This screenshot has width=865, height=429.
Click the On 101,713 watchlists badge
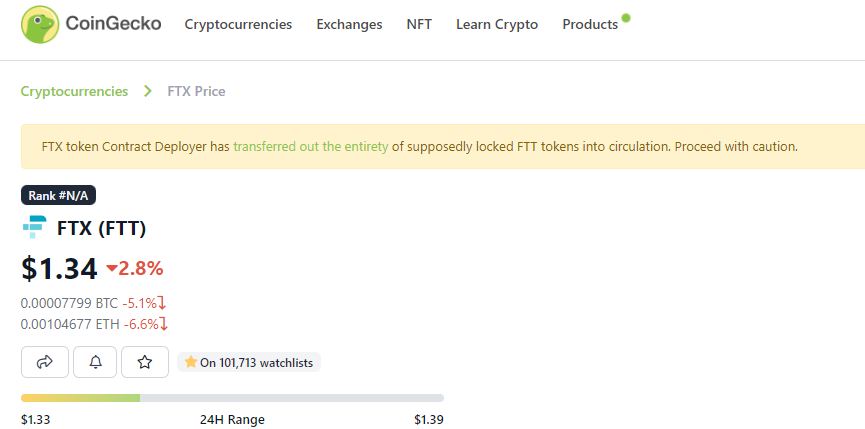coord(249,362)
